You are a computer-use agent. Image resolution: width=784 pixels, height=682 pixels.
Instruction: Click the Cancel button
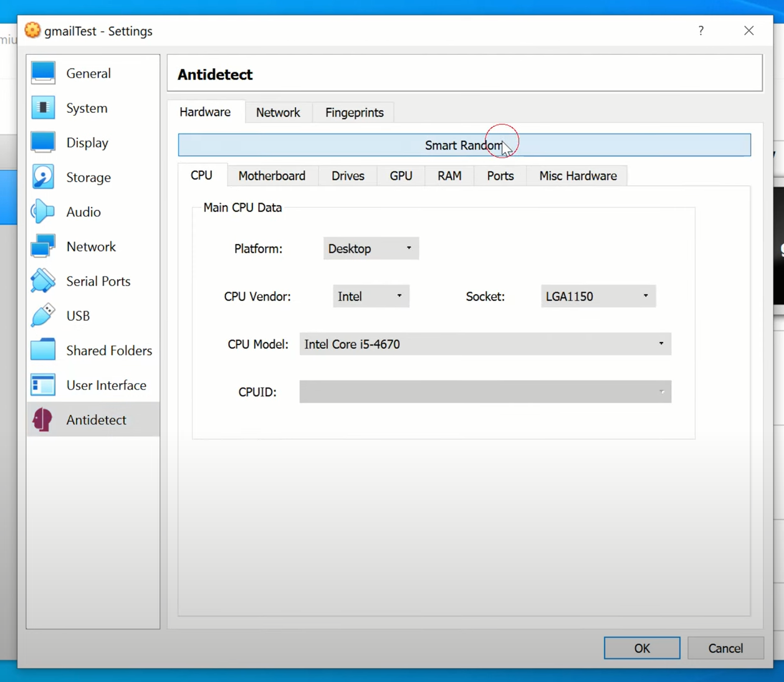(x=725, y=648)
